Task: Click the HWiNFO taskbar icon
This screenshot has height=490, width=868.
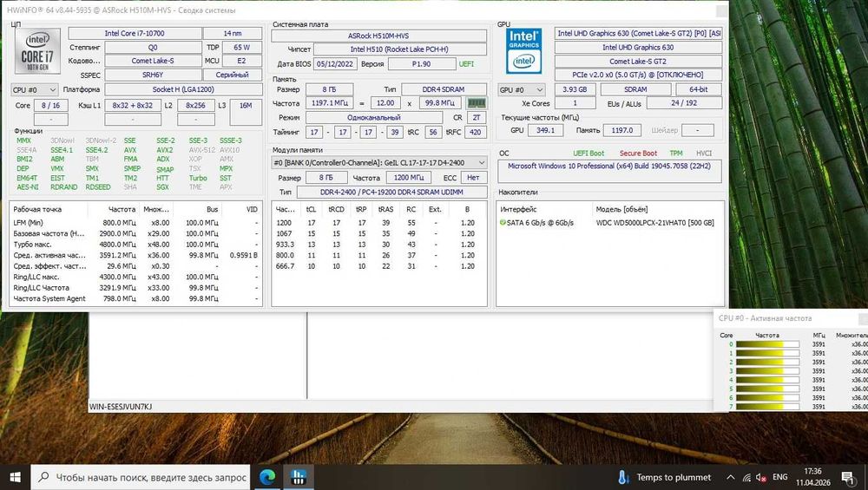Action: tap(299, 477)
